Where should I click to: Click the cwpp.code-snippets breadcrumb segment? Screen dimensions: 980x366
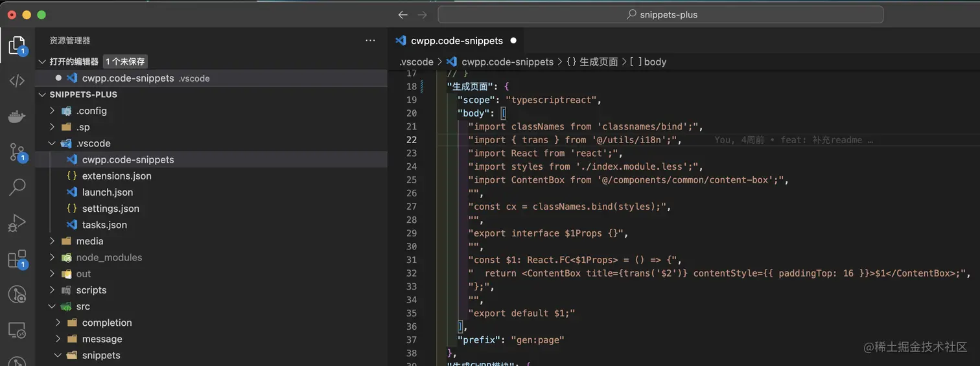click(x=507, y=62)
